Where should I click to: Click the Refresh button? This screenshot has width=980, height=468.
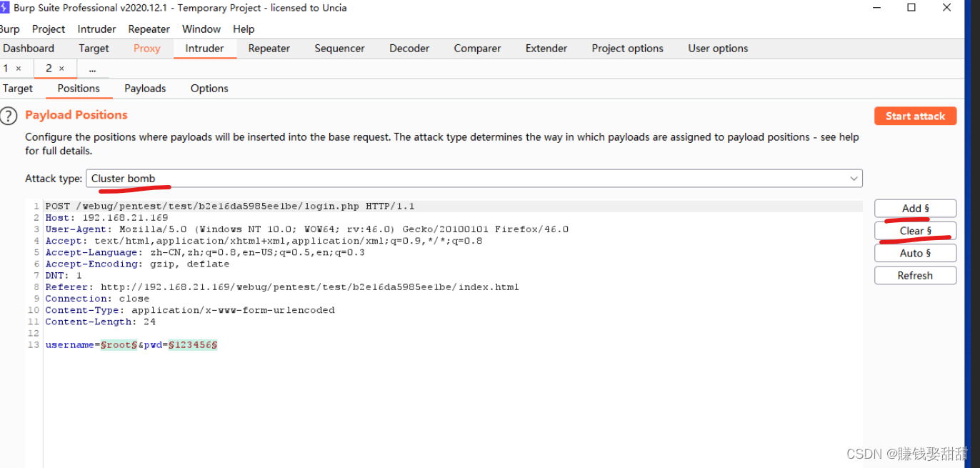[915, 275]
